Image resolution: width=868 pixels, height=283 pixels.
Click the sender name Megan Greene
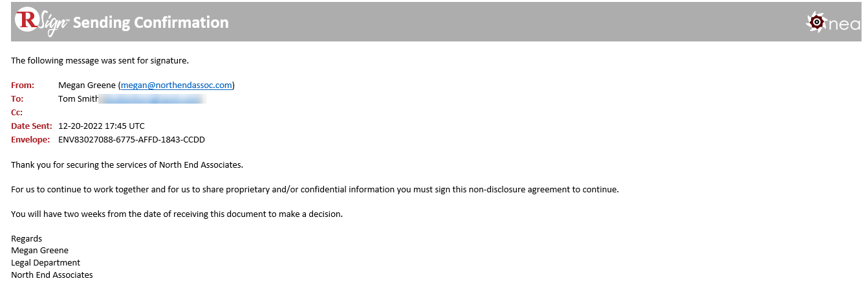[x=87, y=85]
